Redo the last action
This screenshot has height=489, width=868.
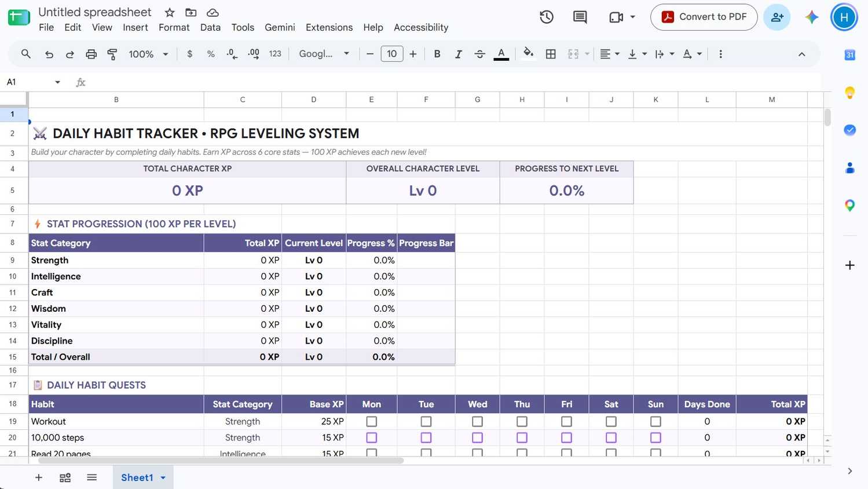(x=69, y=54)
